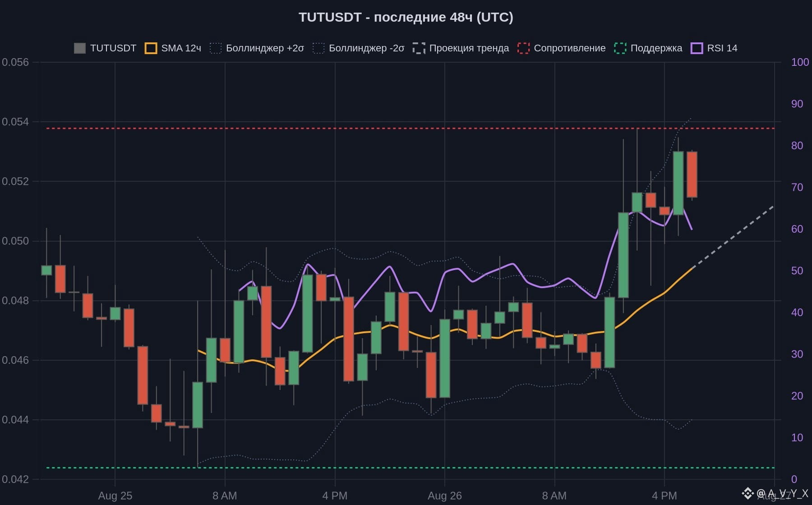Click the RSI axis label 40
812x505 pixels.
click(797, 312)
